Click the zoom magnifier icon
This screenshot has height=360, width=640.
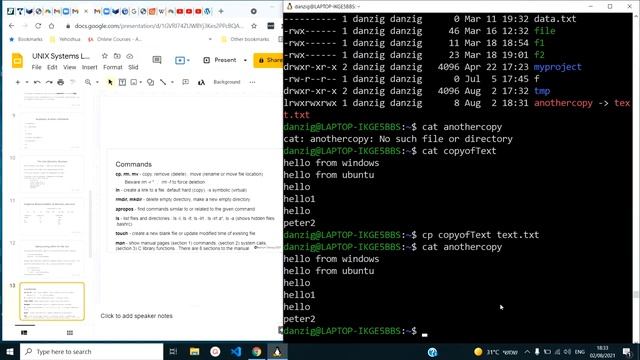tap(88, 82)
